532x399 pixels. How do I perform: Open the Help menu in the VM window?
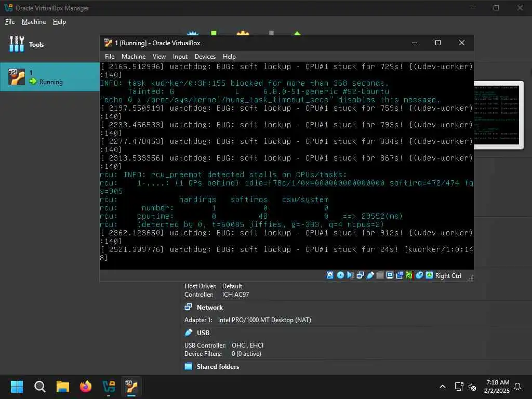point(229,57)
